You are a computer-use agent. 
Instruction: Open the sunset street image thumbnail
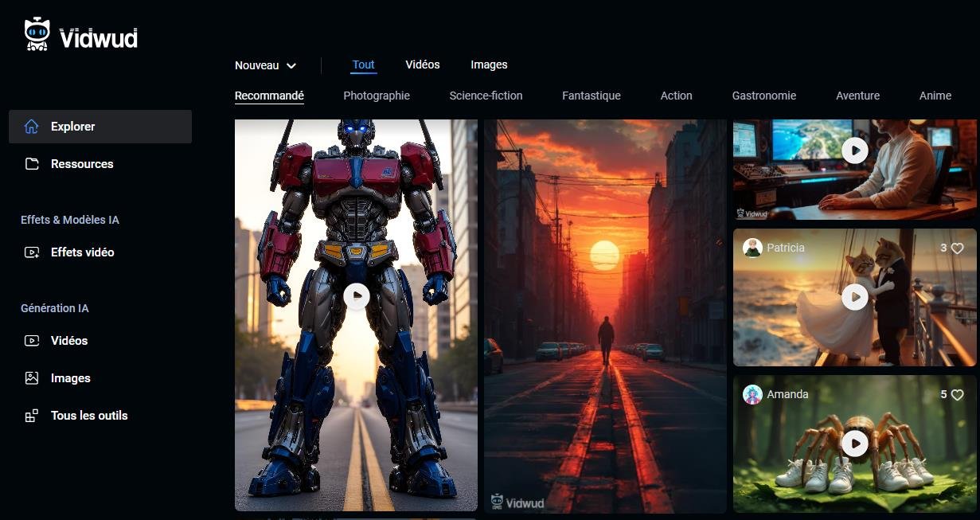(605, 316)
